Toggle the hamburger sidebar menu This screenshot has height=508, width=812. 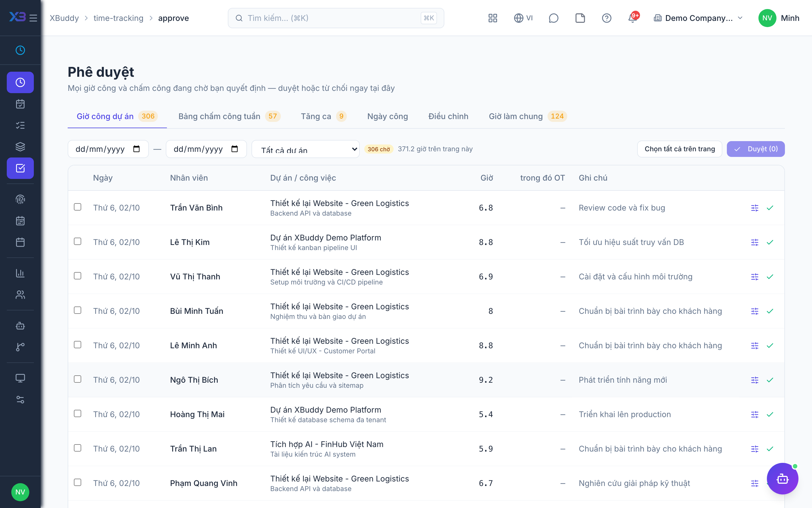(x=33, y=18)
